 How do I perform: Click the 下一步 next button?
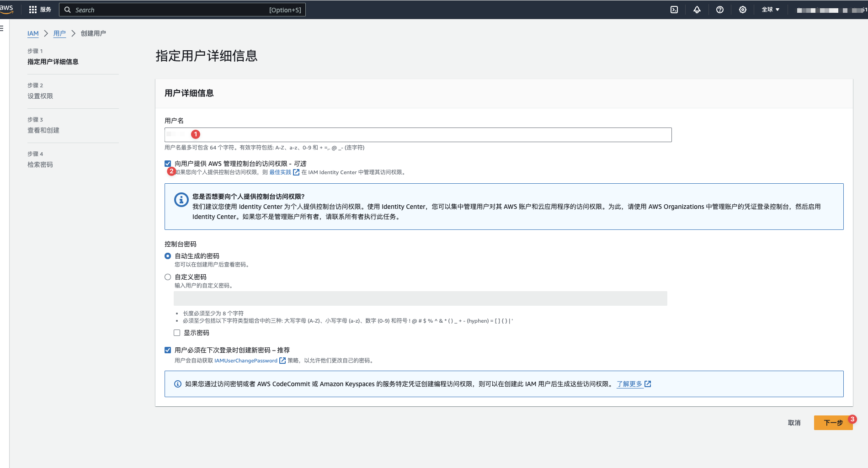(833, 423)
